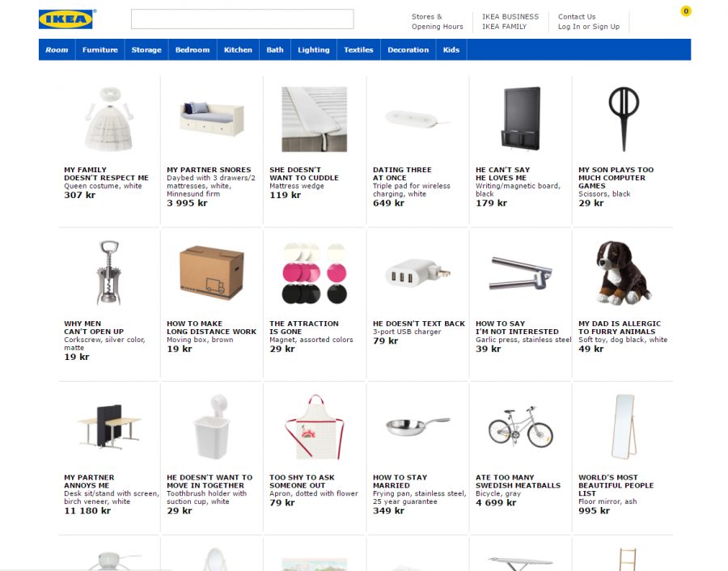Click the IKEA logo
Screen dimensions: 728x571
[66, 19]
